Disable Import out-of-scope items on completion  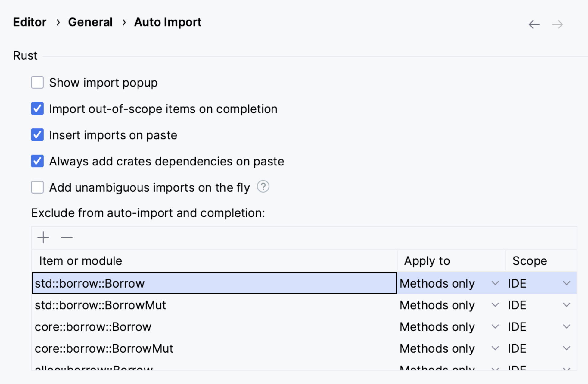click(x=37, y=109)
